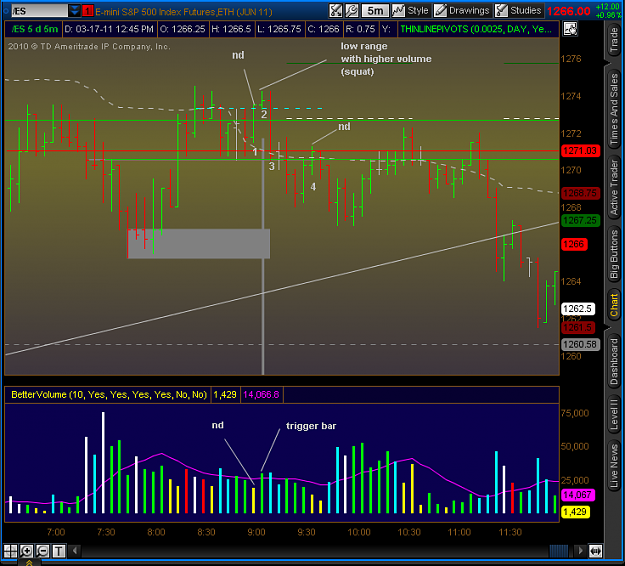Click the BetterVolume study label

click(x=109, y=395)
